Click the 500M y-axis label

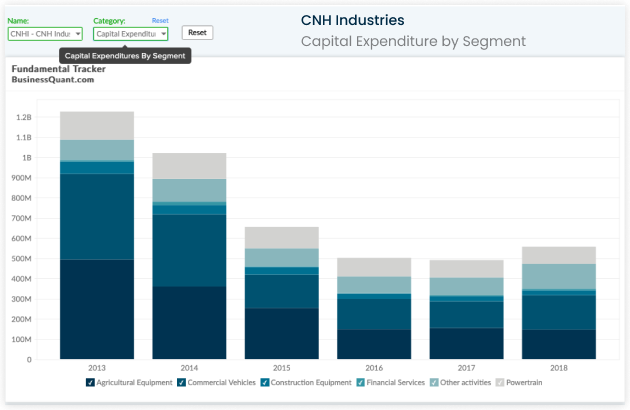tap(21, 258)
